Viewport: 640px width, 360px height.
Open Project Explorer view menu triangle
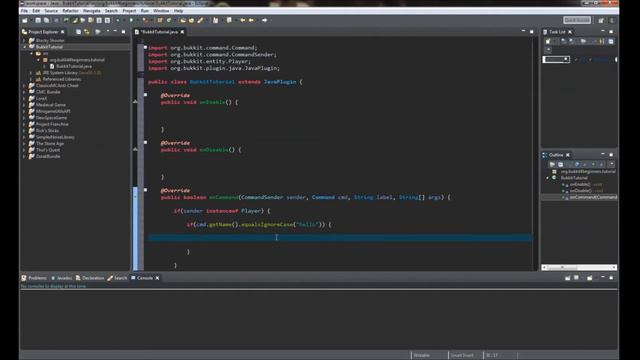click(x=108, y=31)
